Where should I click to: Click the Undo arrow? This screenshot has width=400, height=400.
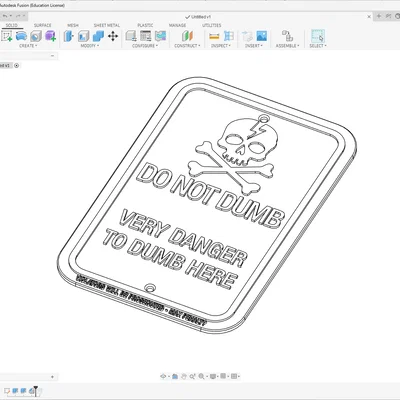click(x=5, y=16)
